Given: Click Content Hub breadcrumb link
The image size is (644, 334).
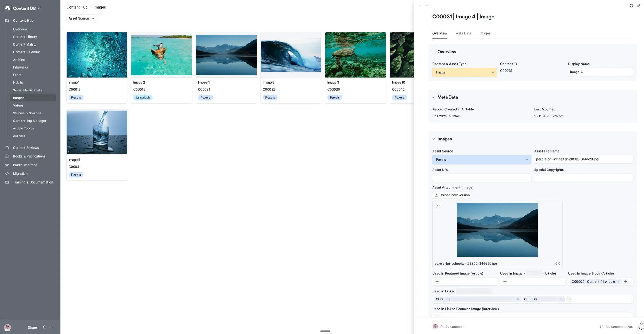Looking at the screenshot, I should (x=77, y=7).
